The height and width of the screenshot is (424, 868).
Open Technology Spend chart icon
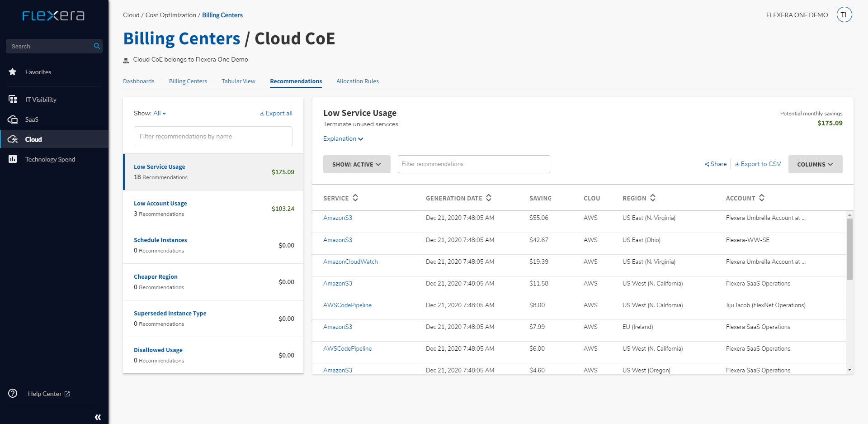13,159
